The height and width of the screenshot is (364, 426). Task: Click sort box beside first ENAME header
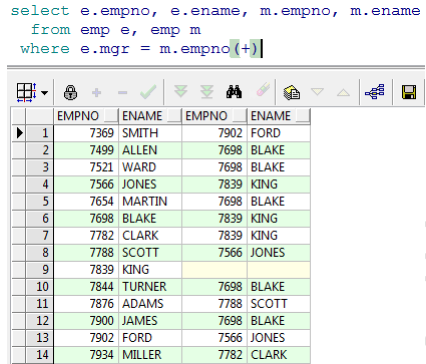click(x=174, y=116)
